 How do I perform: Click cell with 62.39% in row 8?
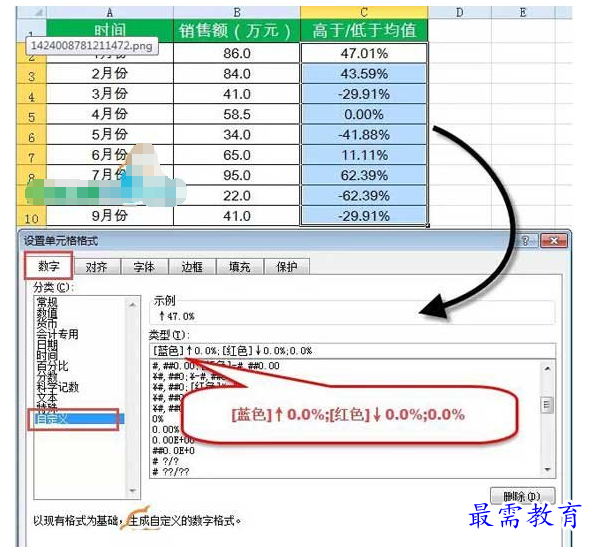364,175
